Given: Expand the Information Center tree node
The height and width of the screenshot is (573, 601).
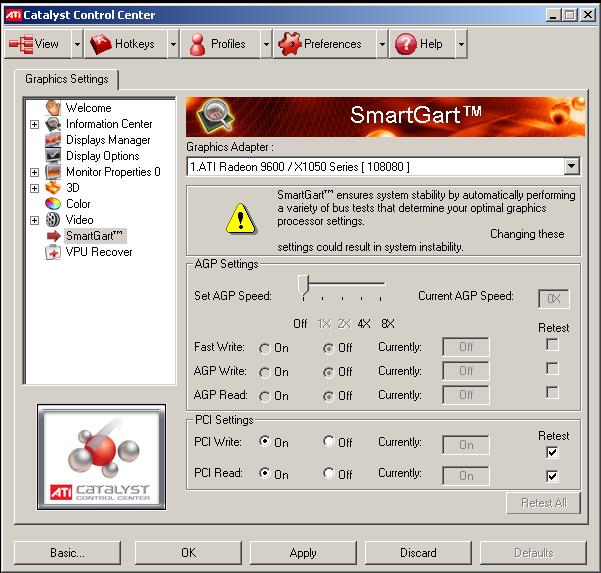Looking at the screenshot, I should (34, 124).
